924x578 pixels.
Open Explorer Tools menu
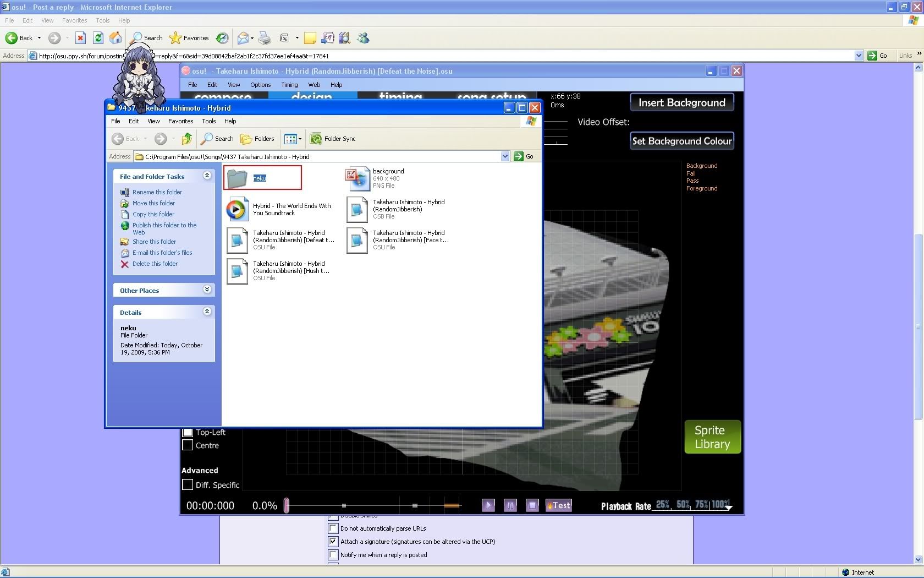click(x=208, y=121)
